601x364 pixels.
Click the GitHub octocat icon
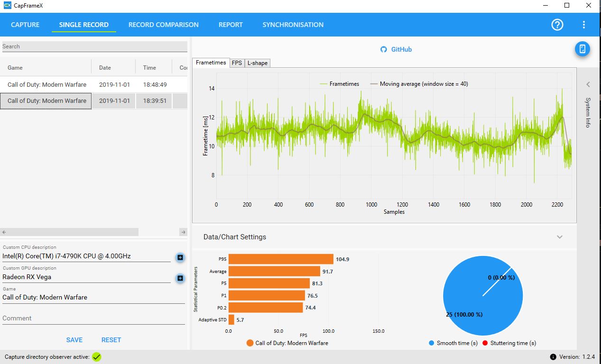tap(384, 49)
